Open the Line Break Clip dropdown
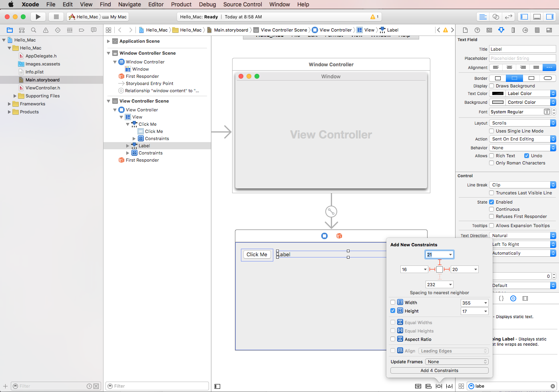The width and height of the screenshot is (559, 392). coord(522,184)
